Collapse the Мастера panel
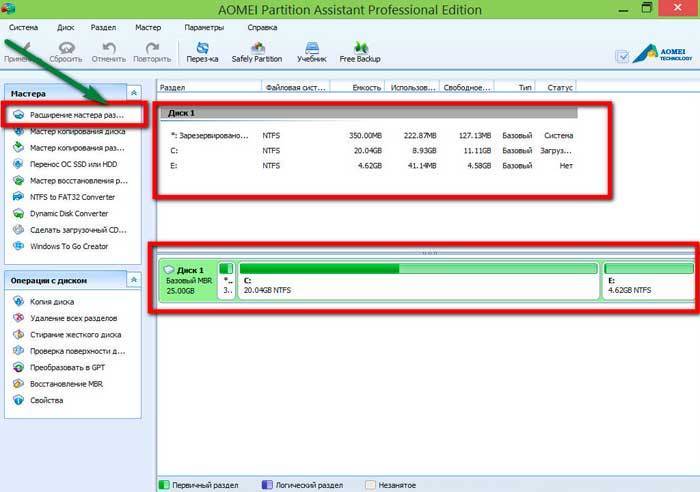This screenshot has height=492, width=700. click(134, 93)
